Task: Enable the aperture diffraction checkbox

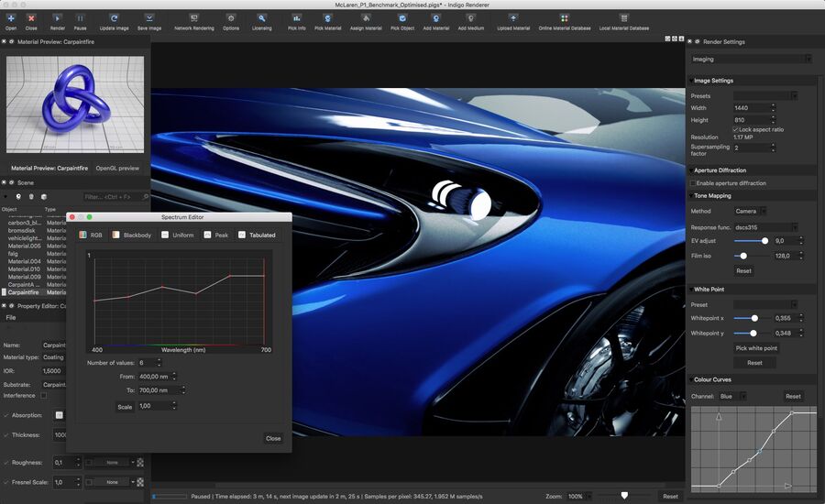Action: 693,183
